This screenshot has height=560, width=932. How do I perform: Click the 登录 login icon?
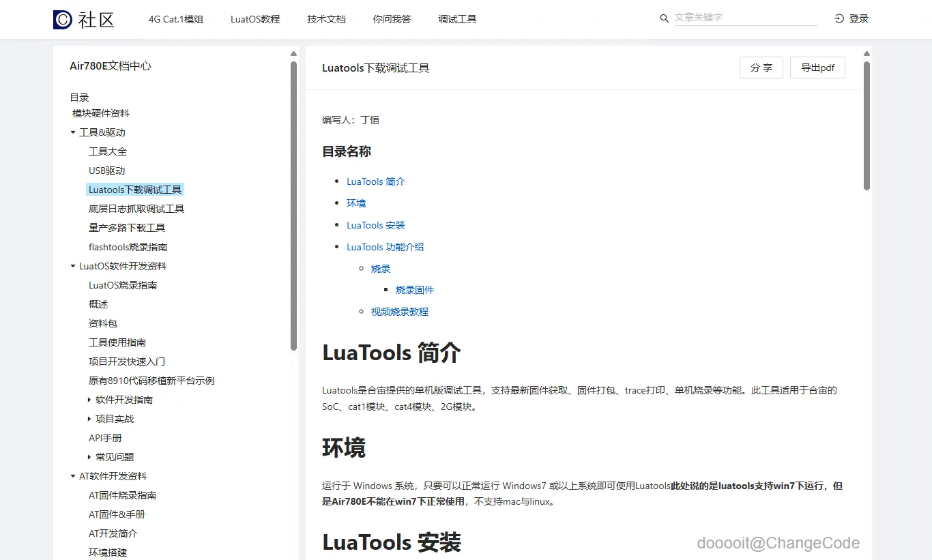click(x=839, y=18)
